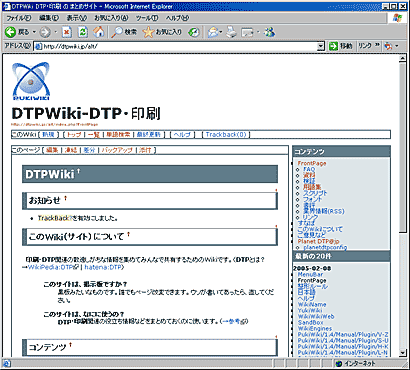
Task: Click 新規 link in the このWiki navigation bar
Action: click(49, 134)
